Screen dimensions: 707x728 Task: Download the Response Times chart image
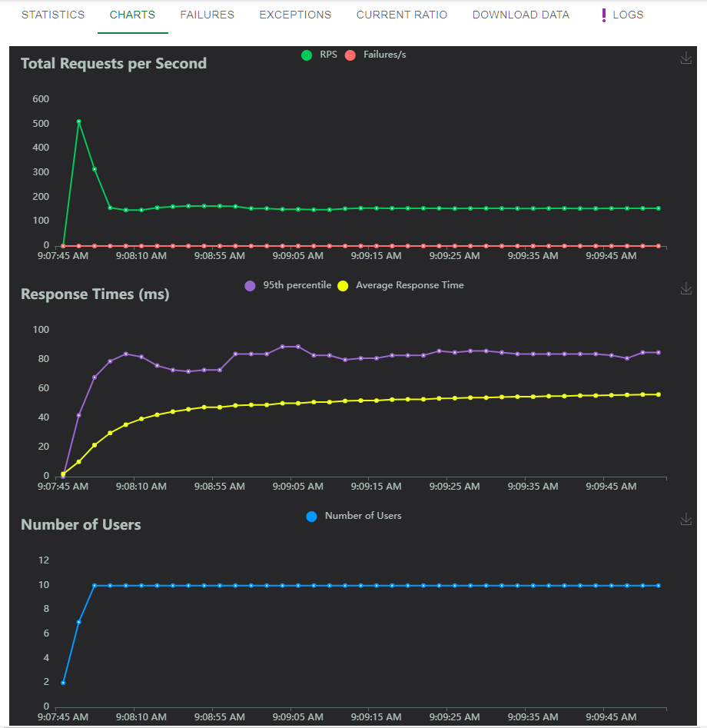pos(686,288)
